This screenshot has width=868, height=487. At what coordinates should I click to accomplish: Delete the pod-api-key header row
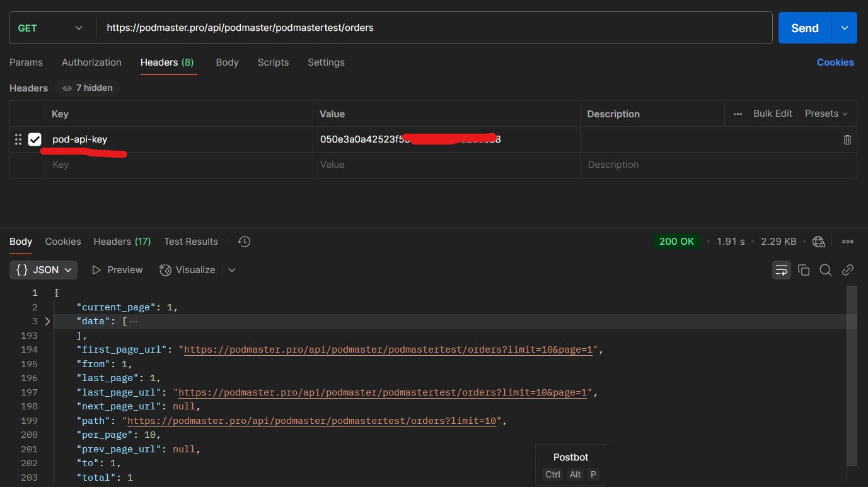(847, 139)
